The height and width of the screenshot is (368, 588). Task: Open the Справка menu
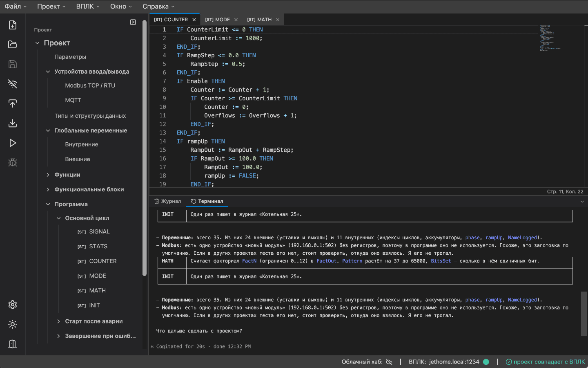[x=158, y=7]
